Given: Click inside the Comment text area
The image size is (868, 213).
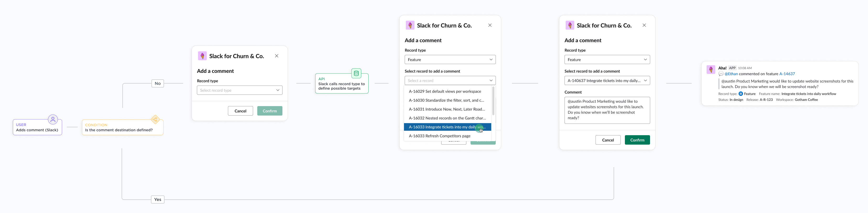Looking at the screenshot, I should (607, 110).
